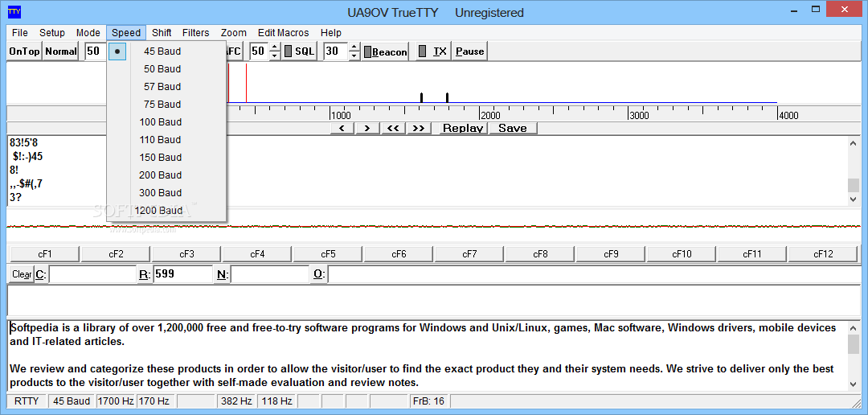Click the Clear button
The width and height of the screenshot is (868, 415).
click(22, 274)
